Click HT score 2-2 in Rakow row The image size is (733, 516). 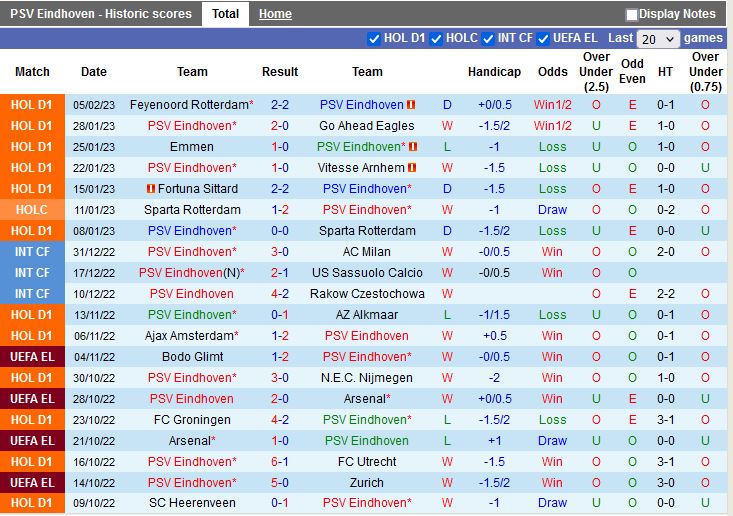click(x=666, y=294)
